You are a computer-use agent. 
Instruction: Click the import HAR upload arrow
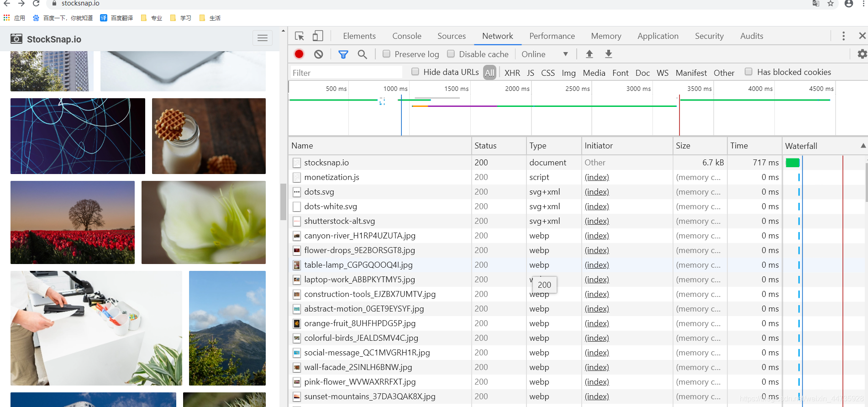tap(589, 54)
